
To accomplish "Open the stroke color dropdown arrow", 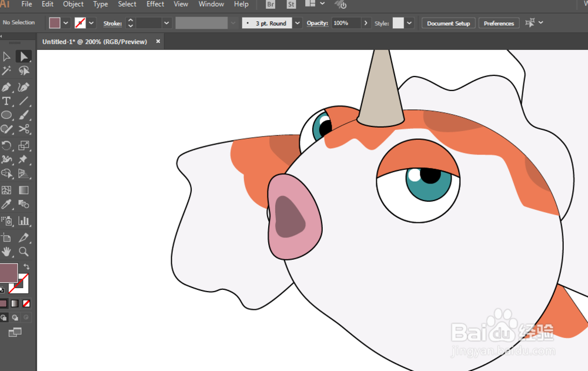I will 91,24.
